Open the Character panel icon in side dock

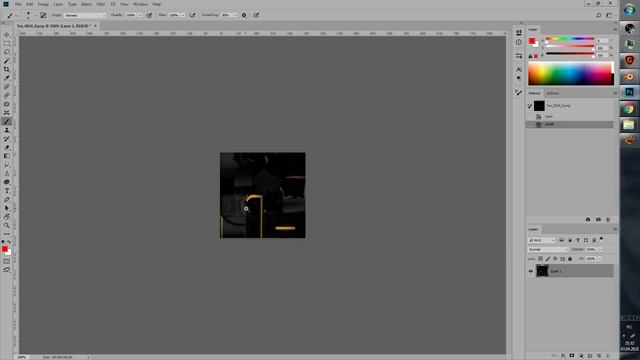[x=519, y=69]
